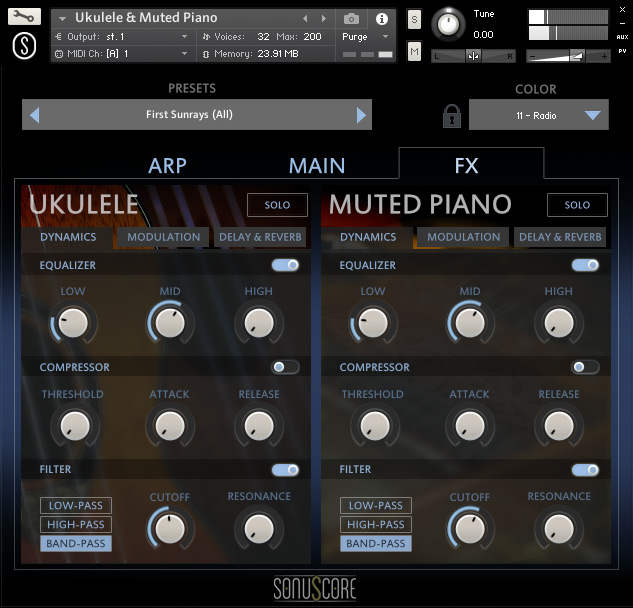Screen dimensions: 633x608
Task: Click the Ukulele EQ Low knob
Action: pos(73,323)
